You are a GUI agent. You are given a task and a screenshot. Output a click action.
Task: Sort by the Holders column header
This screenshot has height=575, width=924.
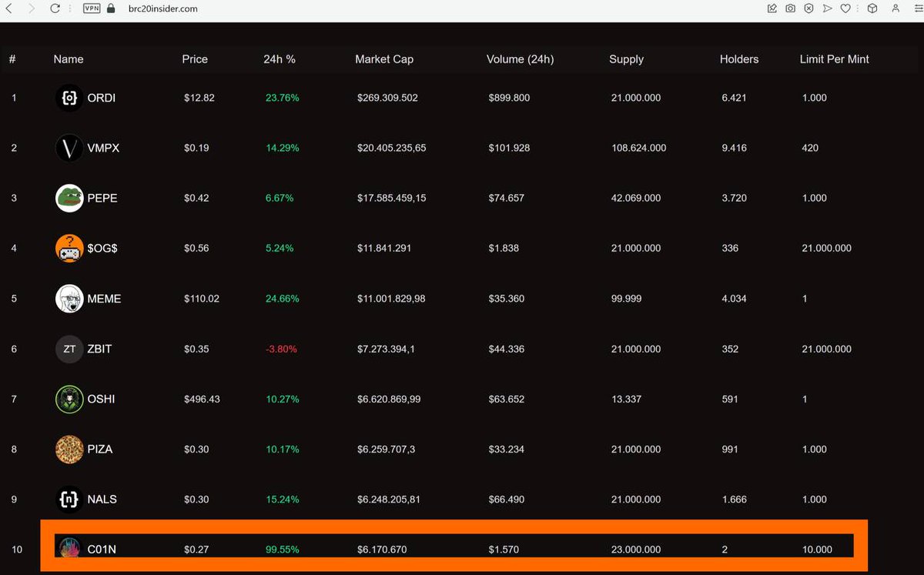click(739, 59)
